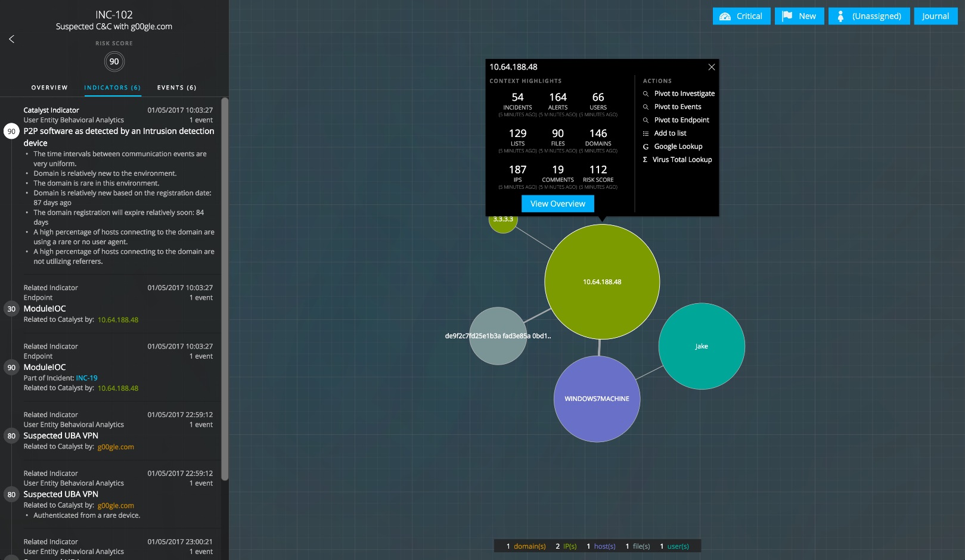Click Pivot to Investigate magnifier icon
The height and width of the screenshot is (560, 965).
(646, 94)
